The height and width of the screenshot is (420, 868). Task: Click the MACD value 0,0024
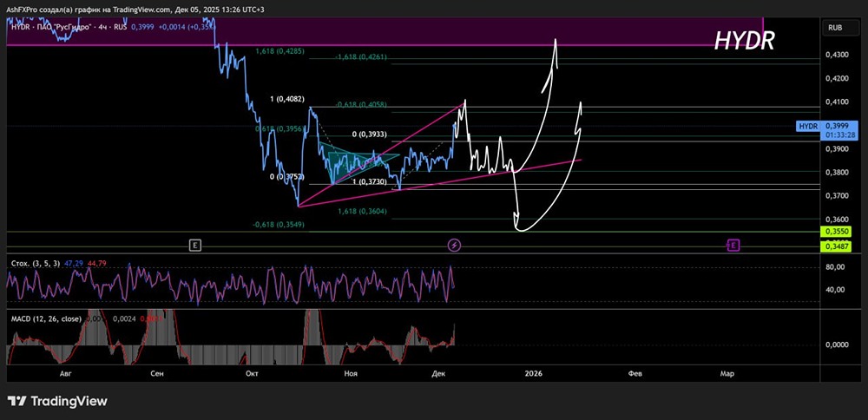click(x=124, y=318)
